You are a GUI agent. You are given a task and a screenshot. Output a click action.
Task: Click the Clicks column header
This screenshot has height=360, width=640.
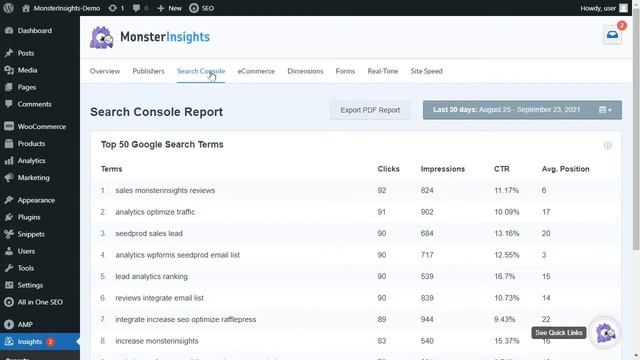pyautogui.click(x=389, y=169)
